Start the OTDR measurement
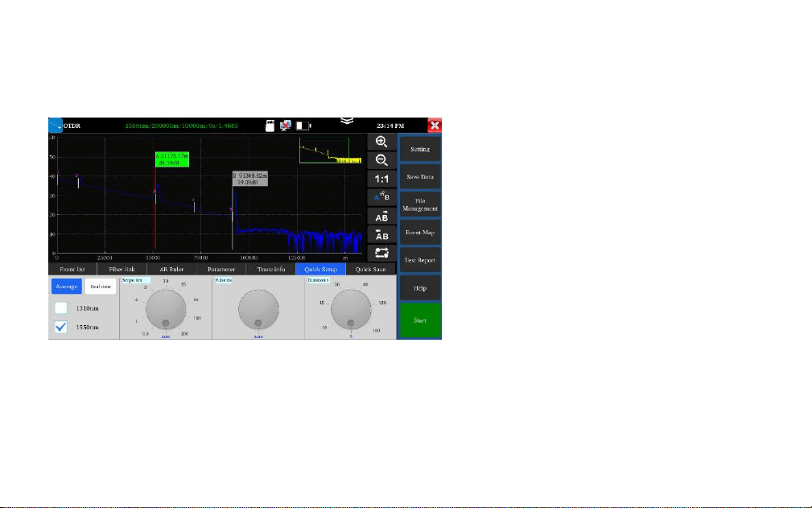812x508 pixels. click(420, 320)
